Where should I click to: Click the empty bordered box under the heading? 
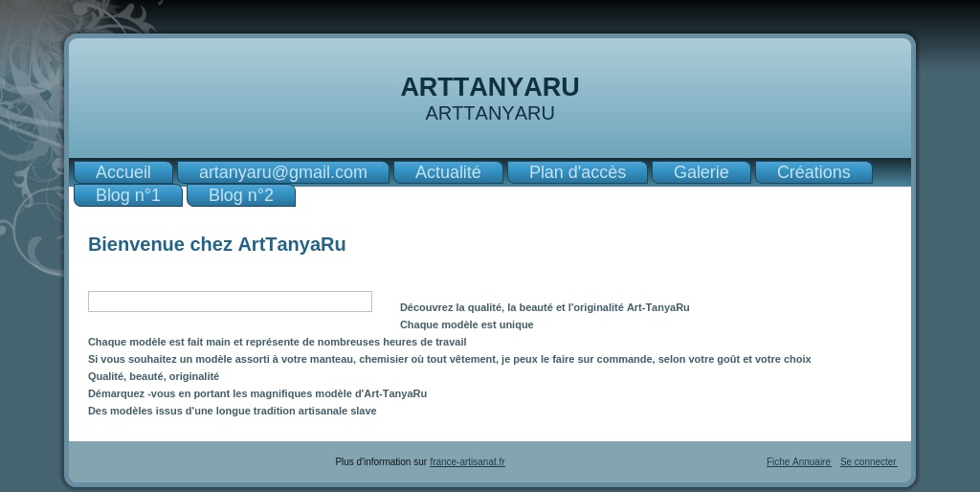(x=230, y=302)
